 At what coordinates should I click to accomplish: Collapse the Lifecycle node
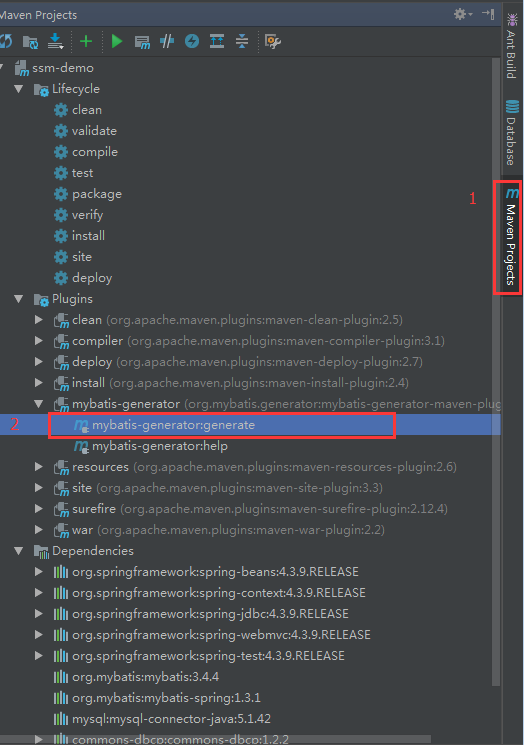coord(19,89)
